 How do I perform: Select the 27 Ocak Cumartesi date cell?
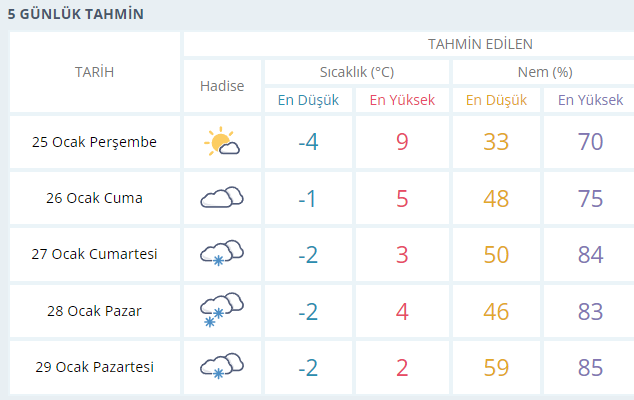pos(94,254)
